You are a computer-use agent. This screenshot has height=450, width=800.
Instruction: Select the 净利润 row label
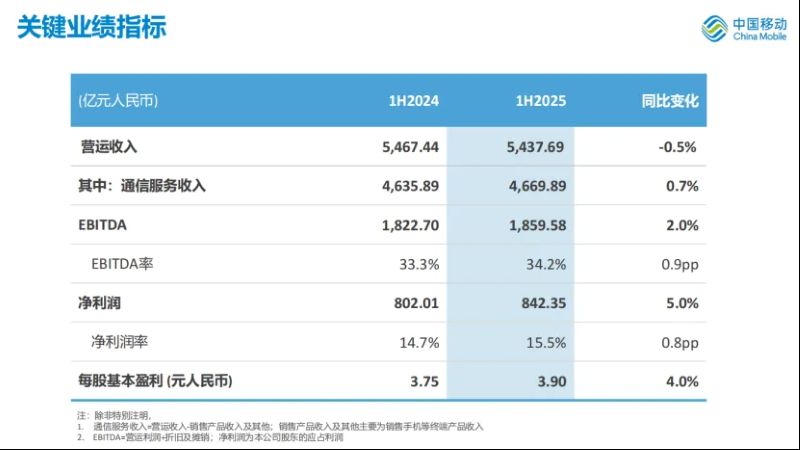point(99,303)
